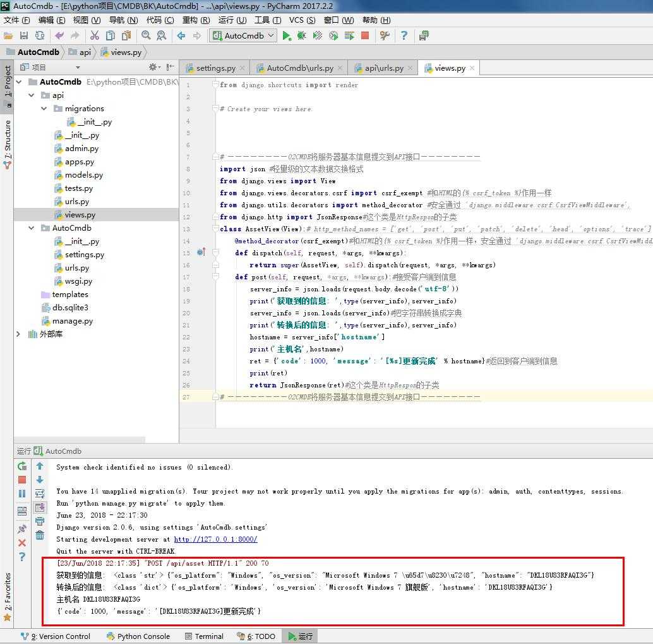Select models.py in the project tree

[x=84, y=175]
